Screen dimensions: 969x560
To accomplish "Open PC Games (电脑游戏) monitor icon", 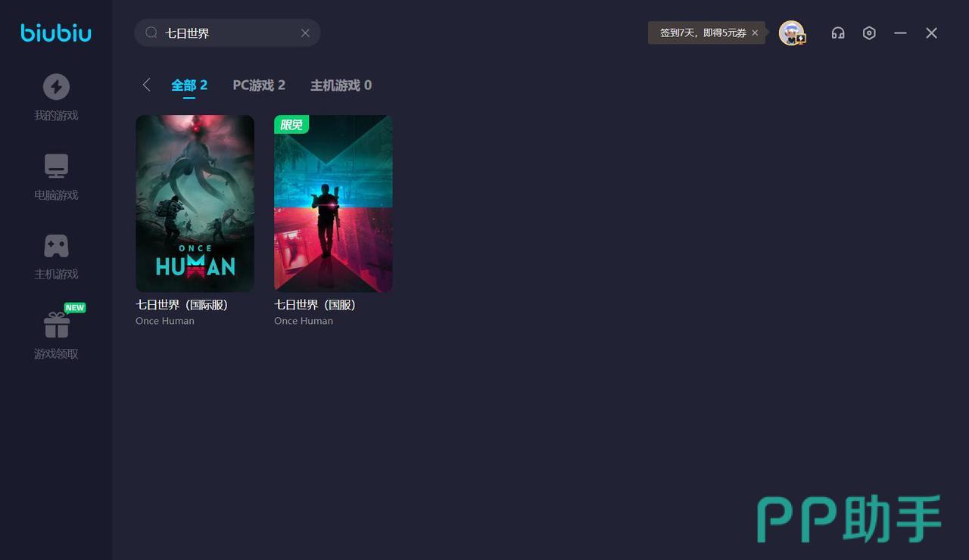I will (56, 166).
